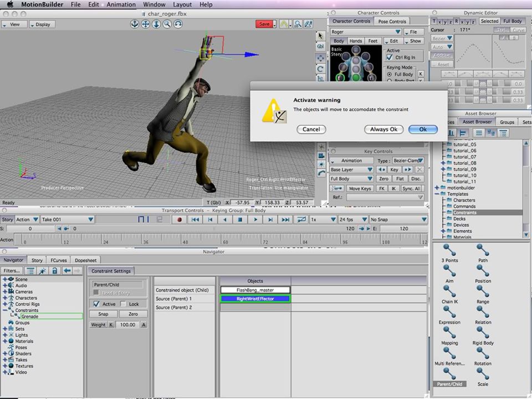The width and height of the screenshot is (532, 399).
Task: Open the Take 001 dropdown
Action: (67, 219)
